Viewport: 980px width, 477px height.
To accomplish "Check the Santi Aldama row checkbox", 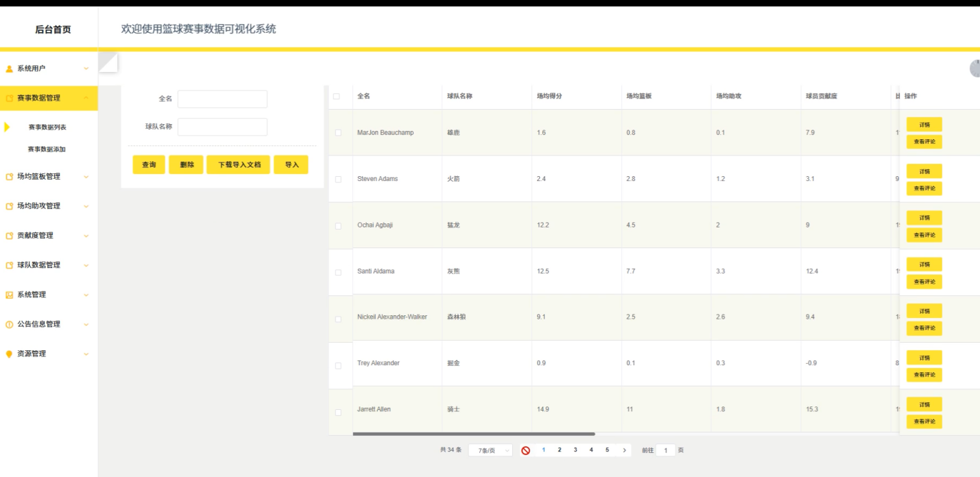I will point(338,273).
